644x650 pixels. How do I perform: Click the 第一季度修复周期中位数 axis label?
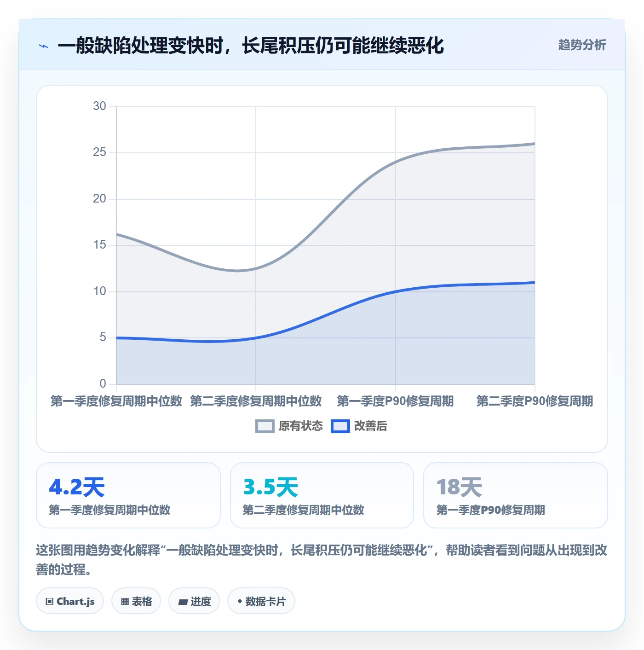[x=116, y=401]
